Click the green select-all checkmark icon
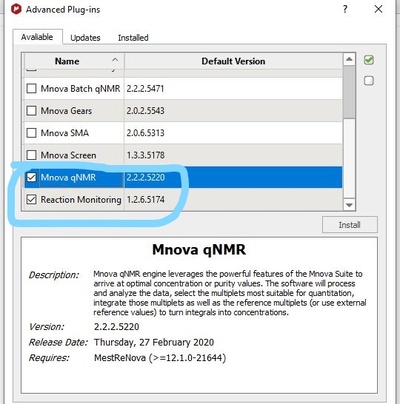 point(369,60)
